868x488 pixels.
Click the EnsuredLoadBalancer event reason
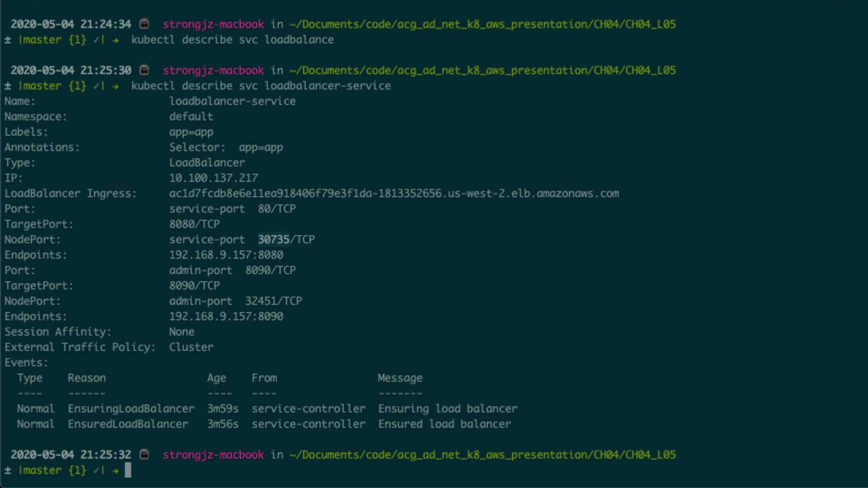point(128,424)
